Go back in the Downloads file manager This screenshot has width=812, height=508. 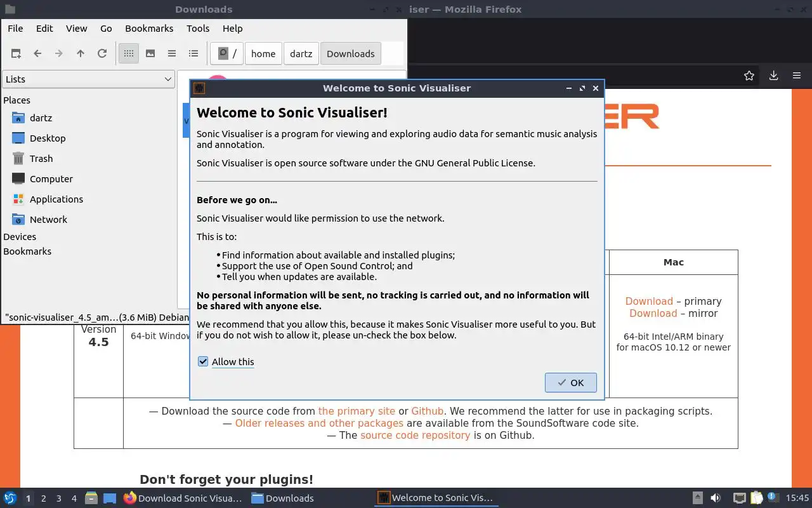[x=37, y=53]
